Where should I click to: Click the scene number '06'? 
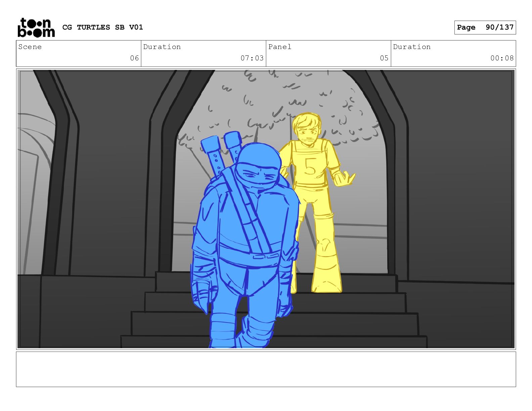click(134, 58)
